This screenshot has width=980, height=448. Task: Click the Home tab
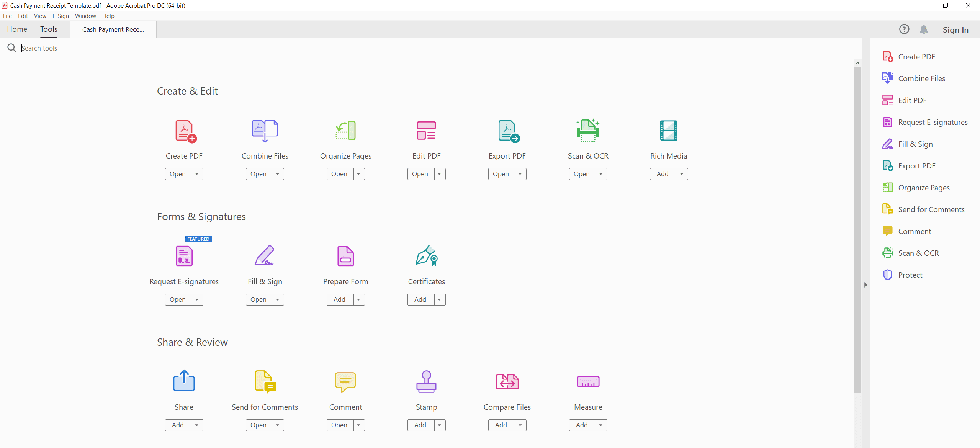(18, 29)
